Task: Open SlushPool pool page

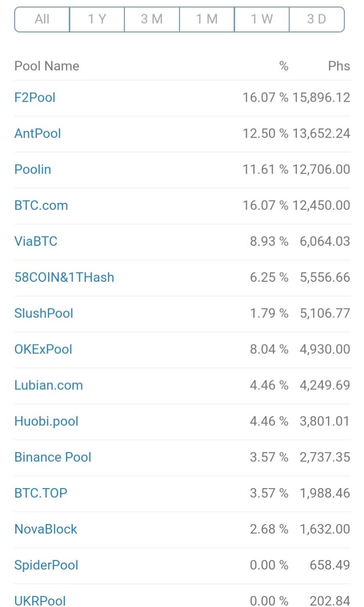Action: pos(44,313)
